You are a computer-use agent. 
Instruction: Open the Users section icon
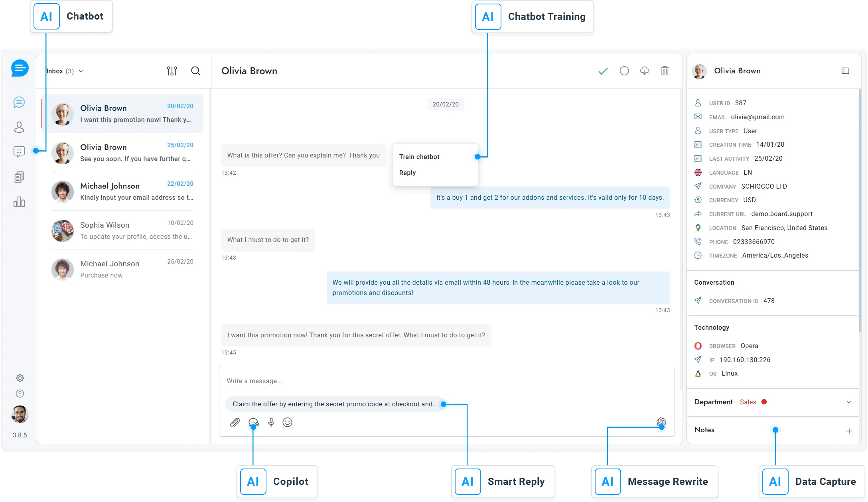[19, 127]
